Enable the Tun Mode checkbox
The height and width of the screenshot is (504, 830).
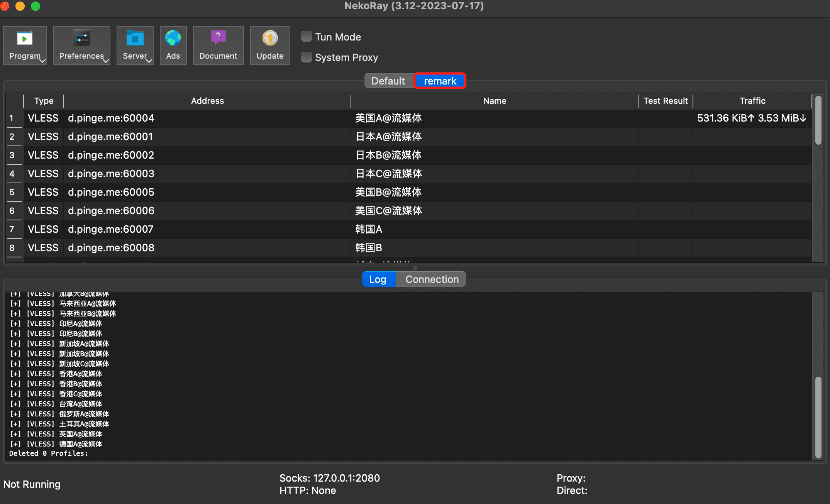point(307,37)
